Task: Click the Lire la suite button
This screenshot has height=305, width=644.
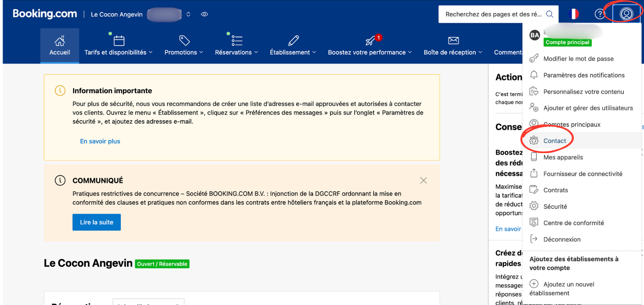Action: [x=97, y=222]
